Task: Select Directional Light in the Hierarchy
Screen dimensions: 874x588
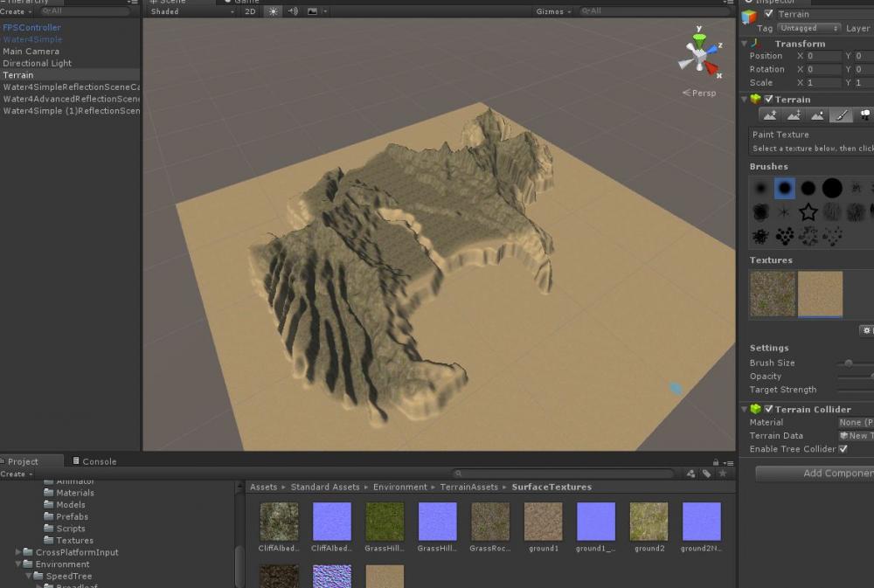Action: coord(38,63)
